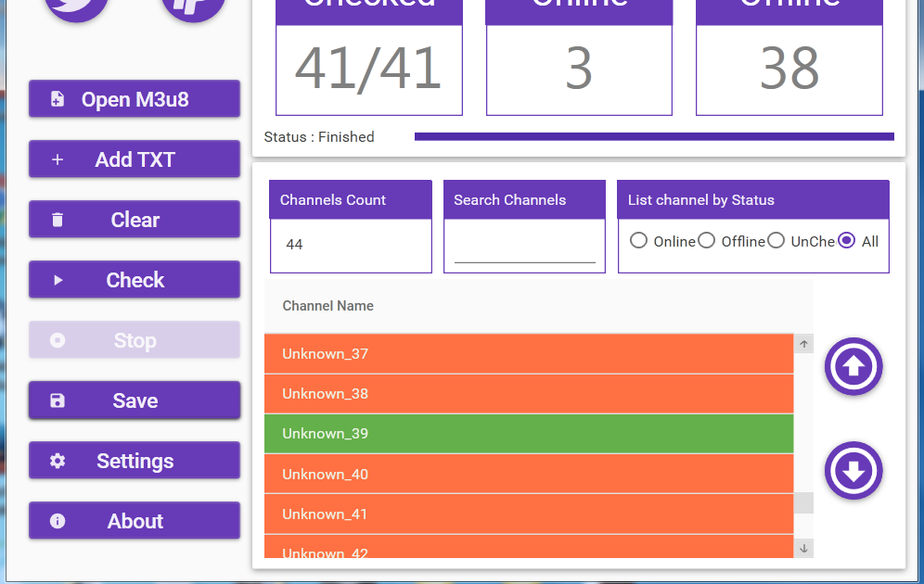924x584 pixels.
Task: Select the UnChecked status filter
Action: tap(776, 239)
